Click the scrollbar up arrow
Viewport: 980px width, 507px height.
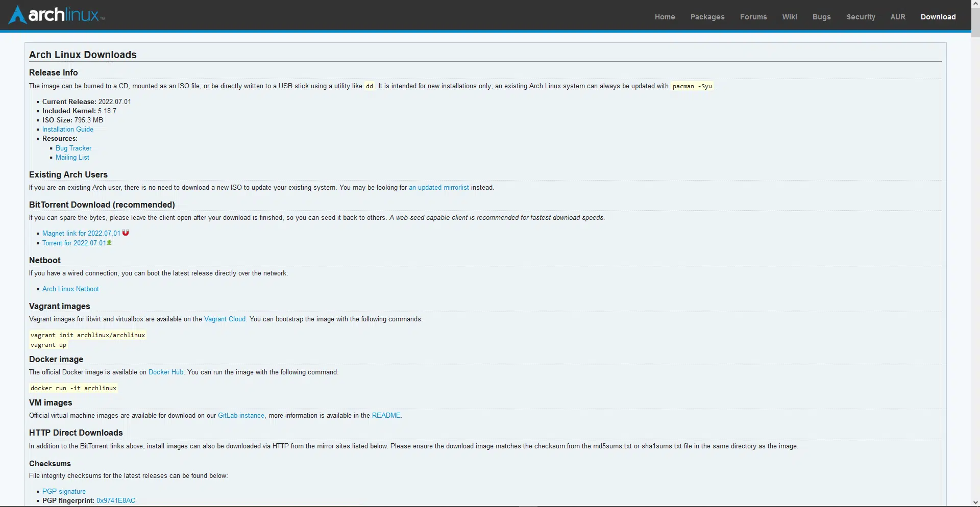[975, 4]
